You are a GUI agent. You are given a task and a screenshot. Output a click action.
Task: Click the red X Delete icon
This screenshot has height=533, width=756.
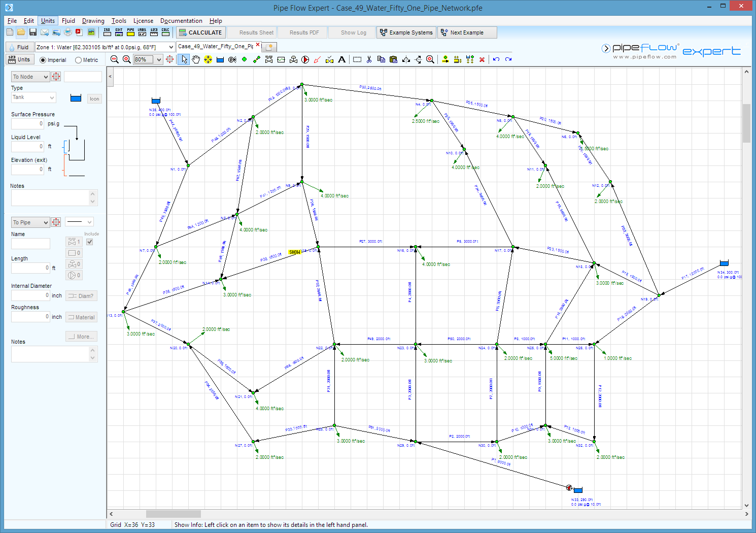[x=482, y=59]
